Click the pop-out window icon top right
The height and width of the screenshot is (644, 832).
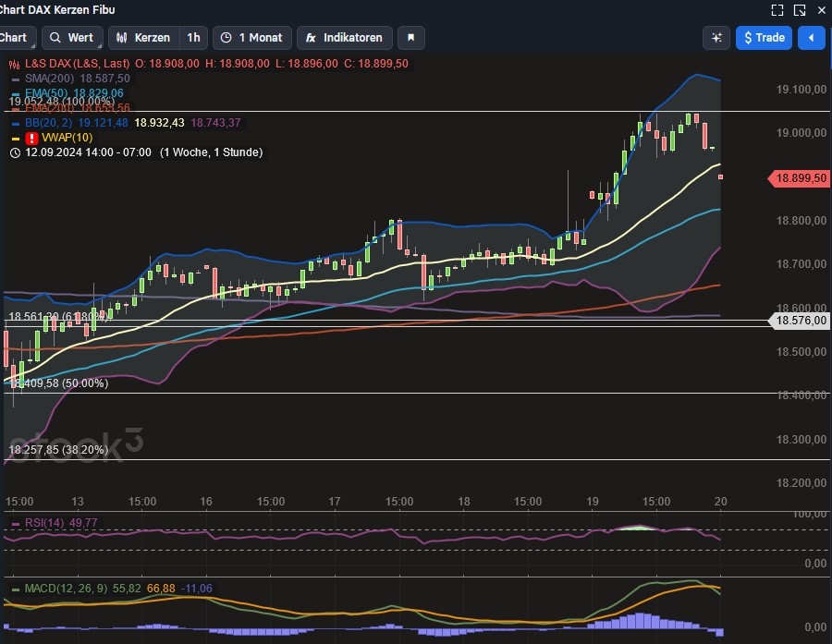799,10
